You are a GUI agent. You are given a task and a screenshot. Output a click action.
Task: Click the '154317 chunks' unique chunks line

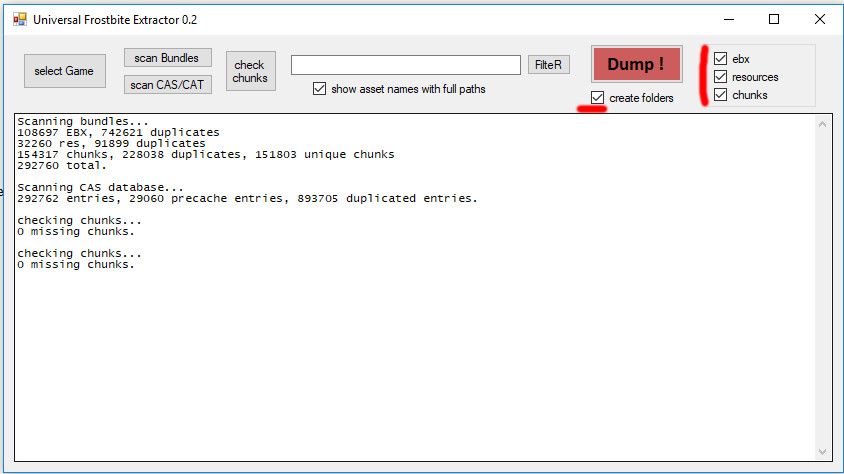click(x=206, y=154)
